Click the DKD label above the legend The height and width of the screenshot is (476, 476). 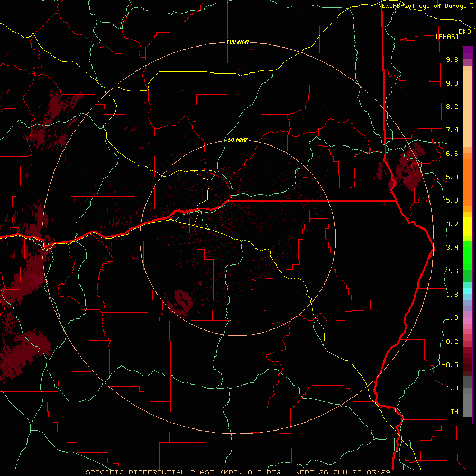(x=465, y=32)
